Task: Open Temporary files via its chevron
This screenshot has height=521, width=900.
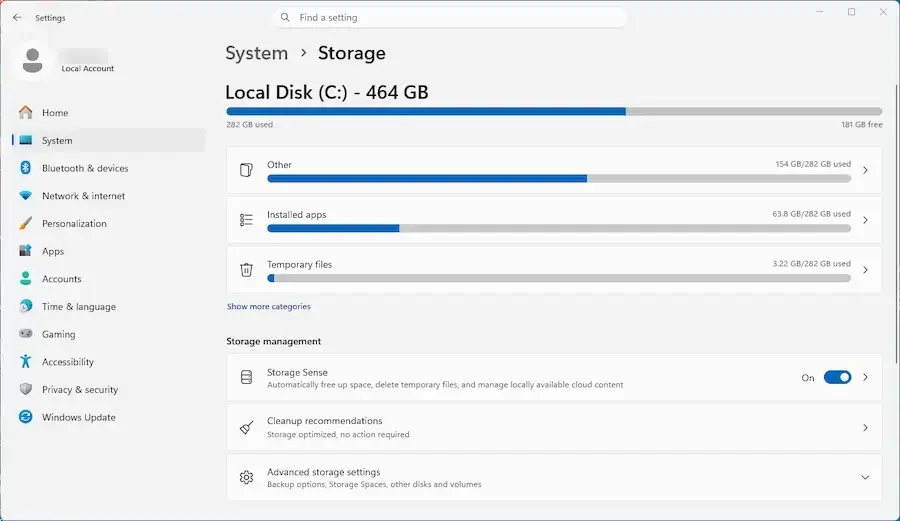Action: 865,270
